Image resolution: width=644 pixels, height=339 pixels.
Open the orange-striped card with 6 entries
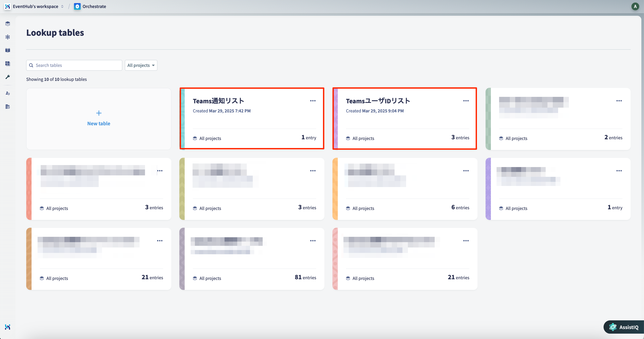pos(405,189)
